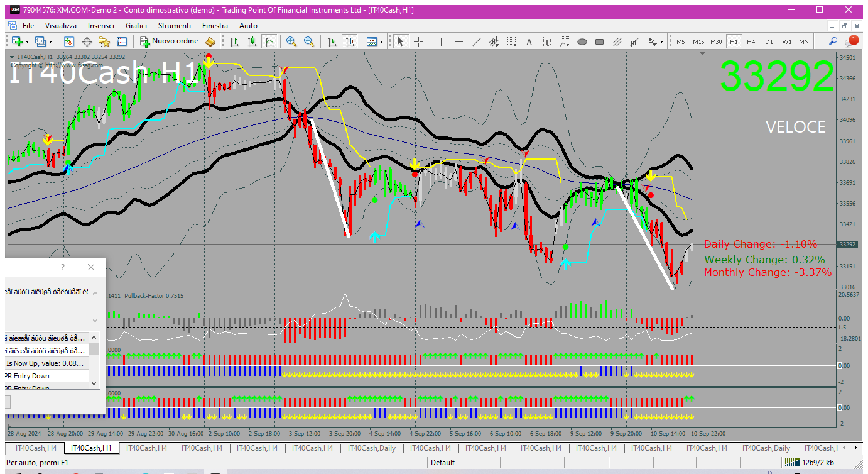Open the Inserisci menu

pyautogui.click(x=101, y=26)
